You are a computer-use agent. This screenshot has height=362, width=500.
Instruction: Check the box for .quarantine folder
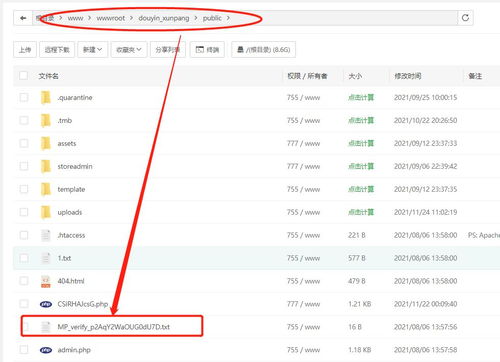pos(24,97)
